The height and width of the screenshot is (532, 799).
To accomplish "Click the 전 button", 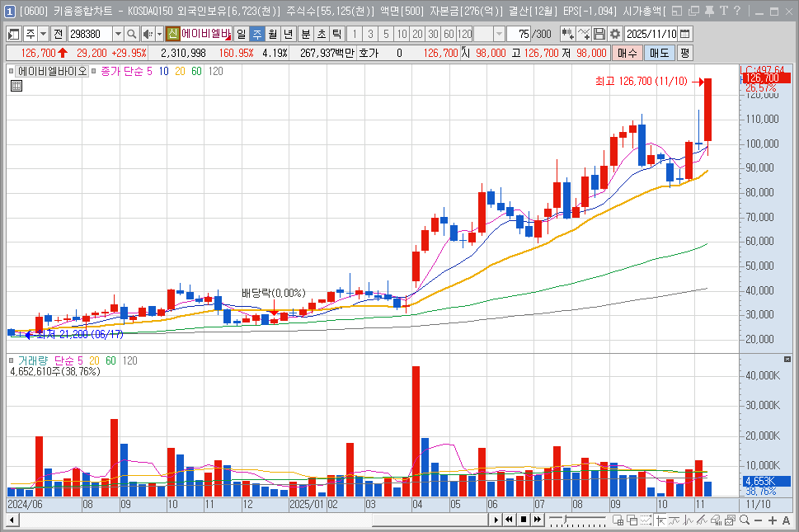I will click(x=58, y=34).
